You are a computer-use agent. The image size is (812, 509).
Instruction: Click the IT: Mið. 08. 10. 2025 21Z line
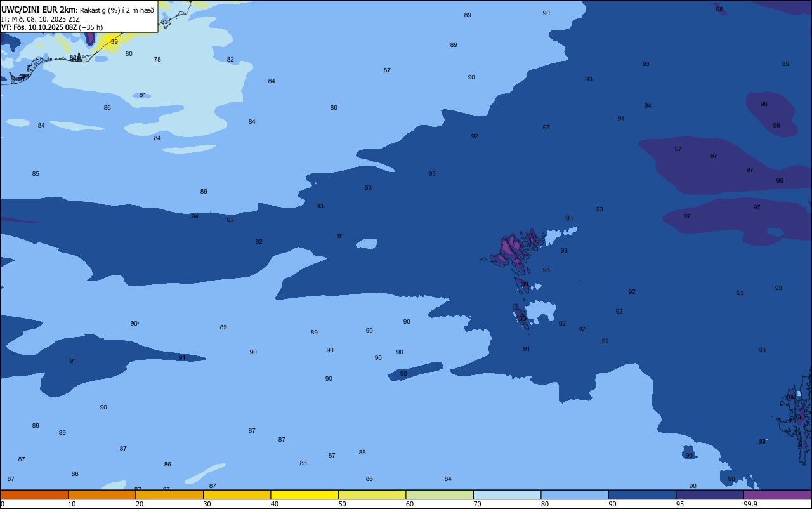pyautogui.click(x=41, y=18)
